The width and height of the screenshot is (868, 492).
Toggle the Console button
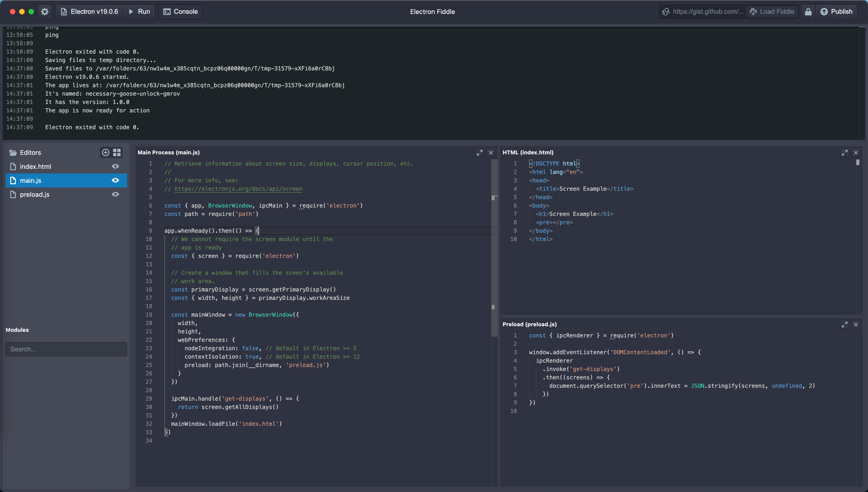coord(181,11)
